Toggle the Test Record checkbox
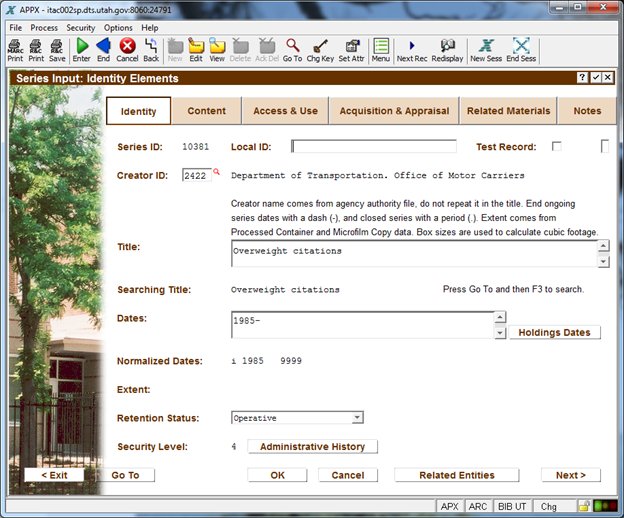Image resolution: width=624 pixels, height=518 pixels. (557, 147)
